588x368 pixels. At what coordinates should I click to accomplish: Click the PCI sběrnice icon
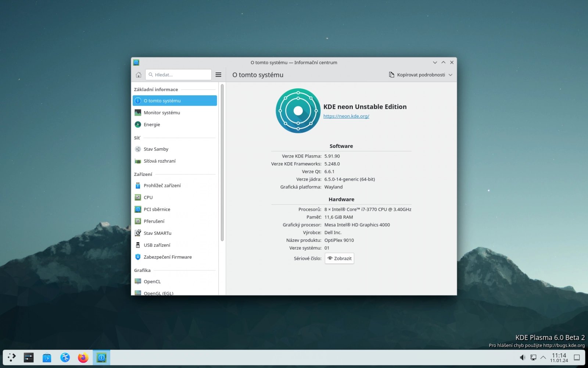(x=138, y=209)
